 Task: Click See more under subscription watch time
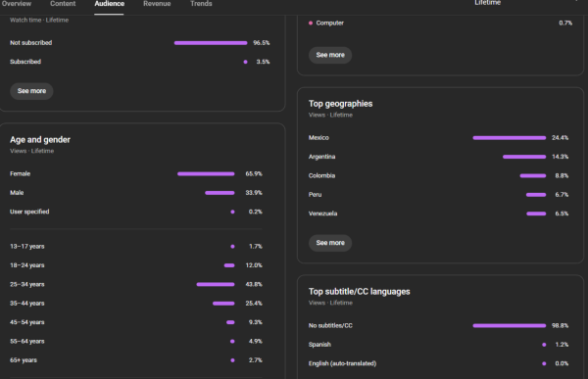tap(31, 91)
